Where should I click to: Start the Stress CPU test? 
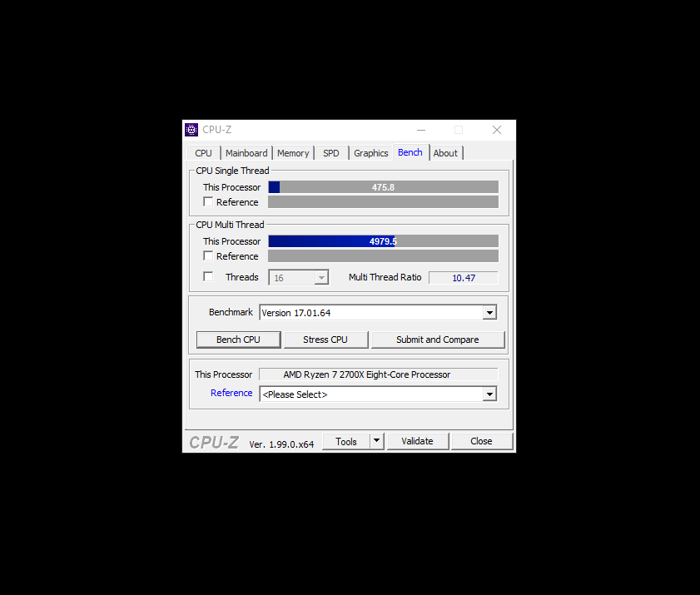[x=325, y=340]
